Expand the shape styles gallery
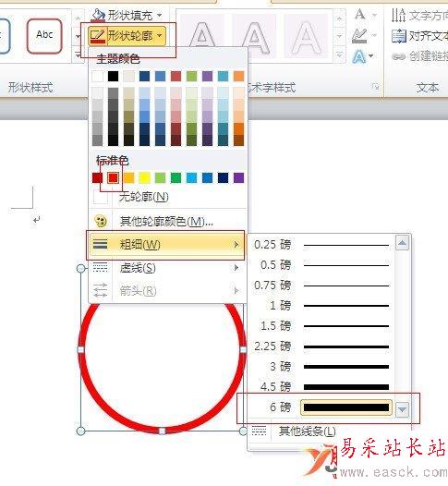This screenshot has height=486, width=448. [78, 55]
